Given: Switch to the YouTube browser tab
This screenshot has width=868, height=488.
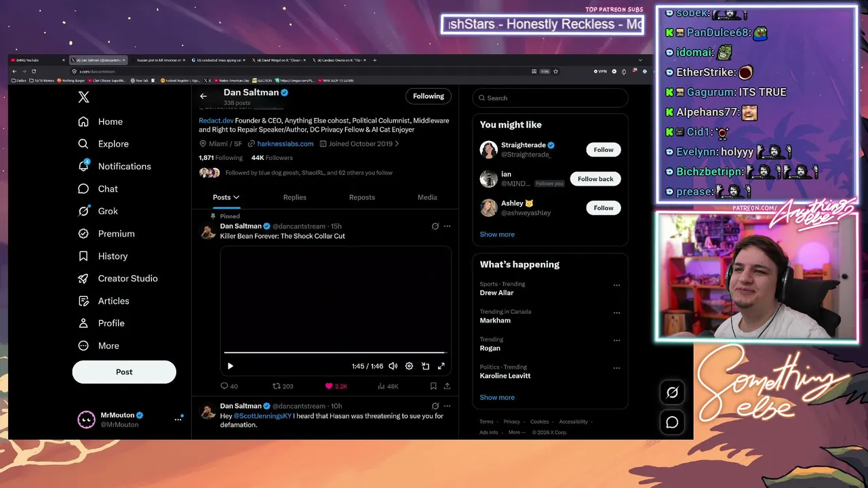Looking at the screenshot, I should tap(38, 60).
